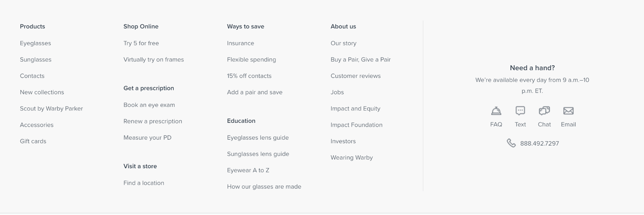644x215 pixels.
Task: View the Eyeglasses lens guide
Action: point(258,137)
